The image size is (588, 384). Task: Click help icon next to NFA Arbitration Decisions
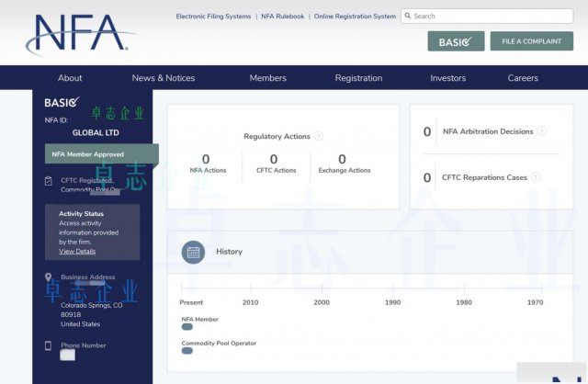(542, 131)
